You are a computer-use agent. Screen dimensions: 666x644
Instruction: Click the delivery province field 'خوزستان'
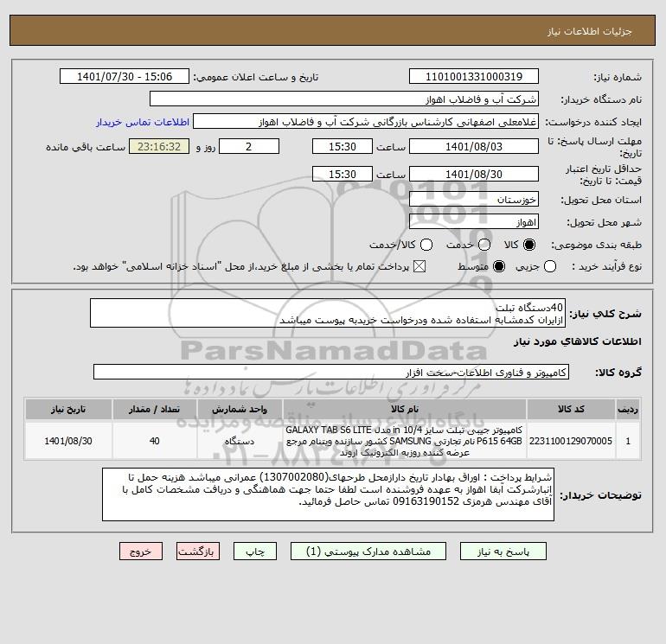pyautogui.click(x=474, y=199)
